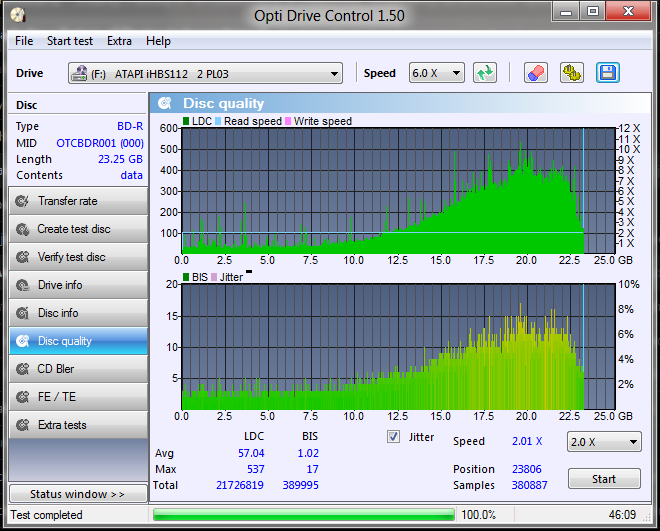Click the Opti Drive Control title icon
660x531 pixels.
coord(18,16)
